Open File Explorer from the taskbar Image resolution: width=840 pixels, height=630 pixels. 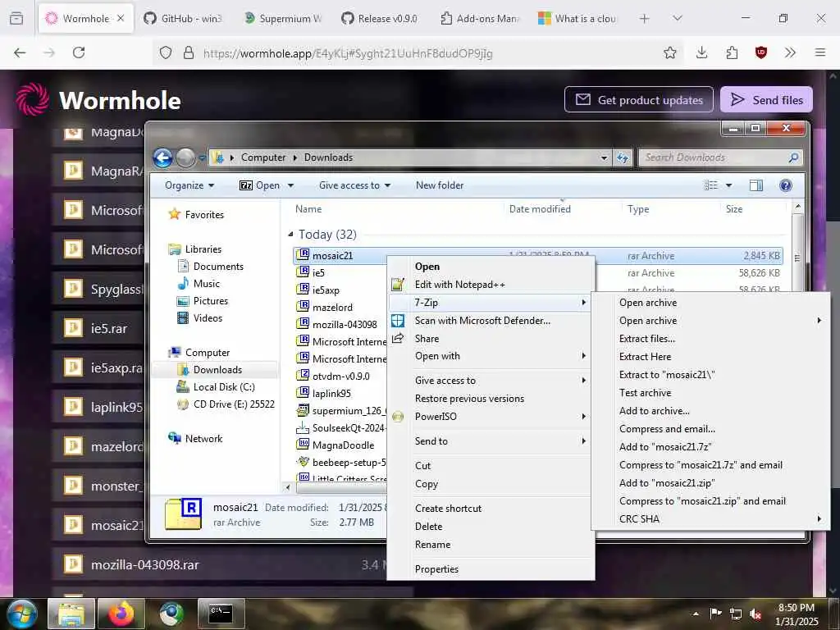[x=71, y=614]
